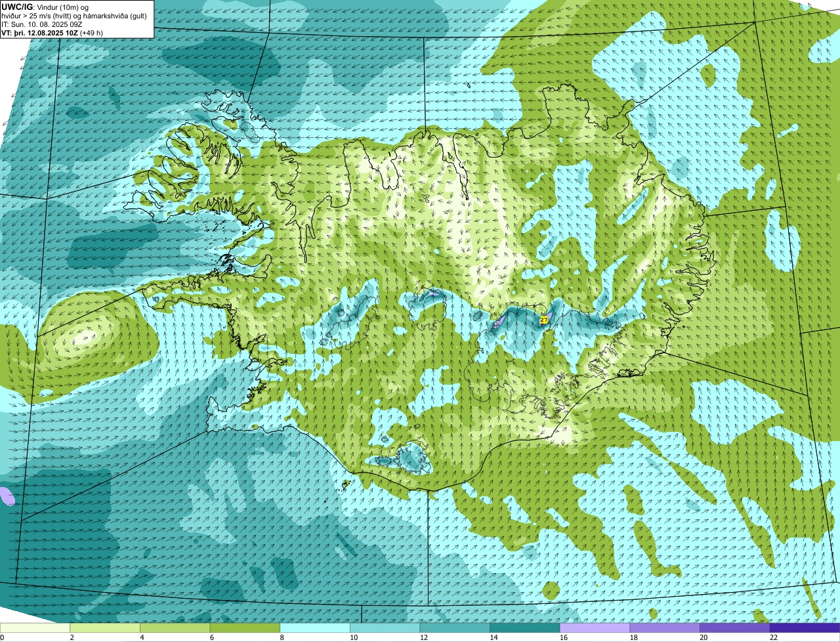
Task: Select the 20–22 m/s violet legend swatch
Action: pos(734,628)
